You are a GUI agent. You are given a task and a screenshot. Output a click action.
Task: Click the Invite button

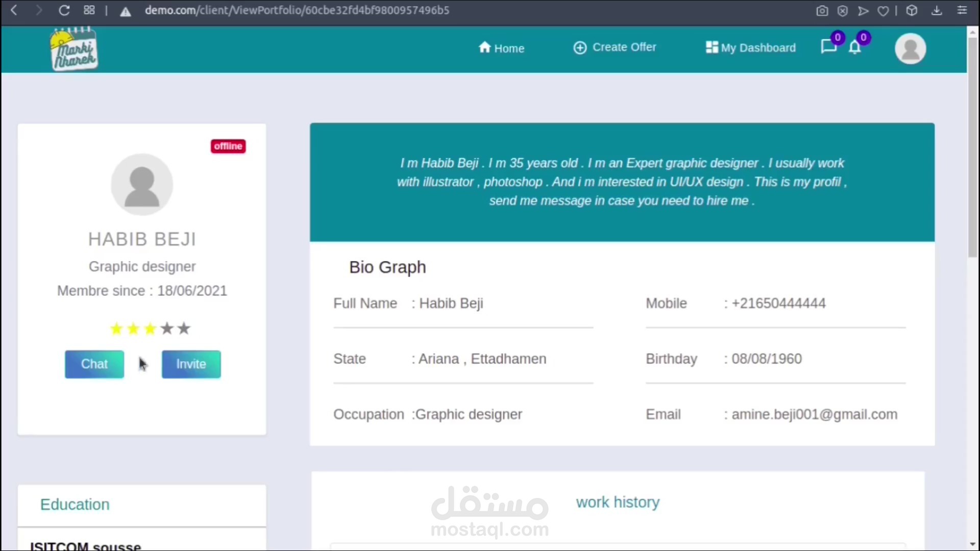pyautogui.click(x=191, y=364)
